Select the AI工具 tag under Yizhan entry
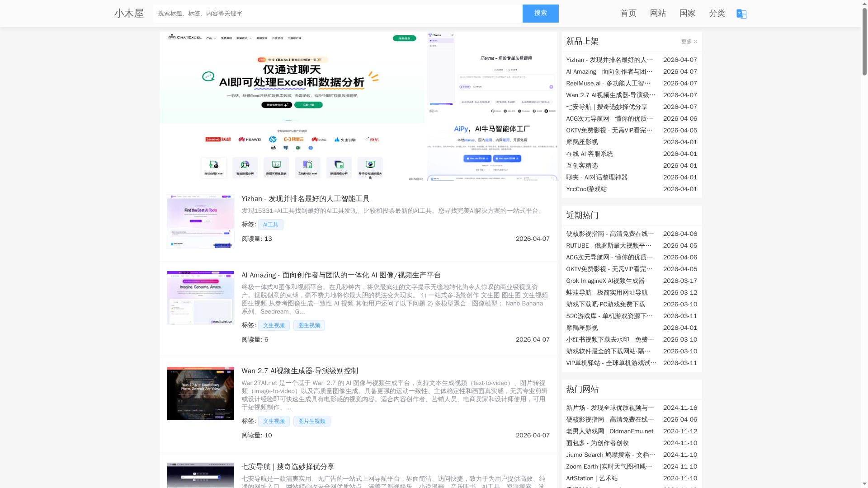The height and width of the screenshot is (488, 868). (270, 224)
